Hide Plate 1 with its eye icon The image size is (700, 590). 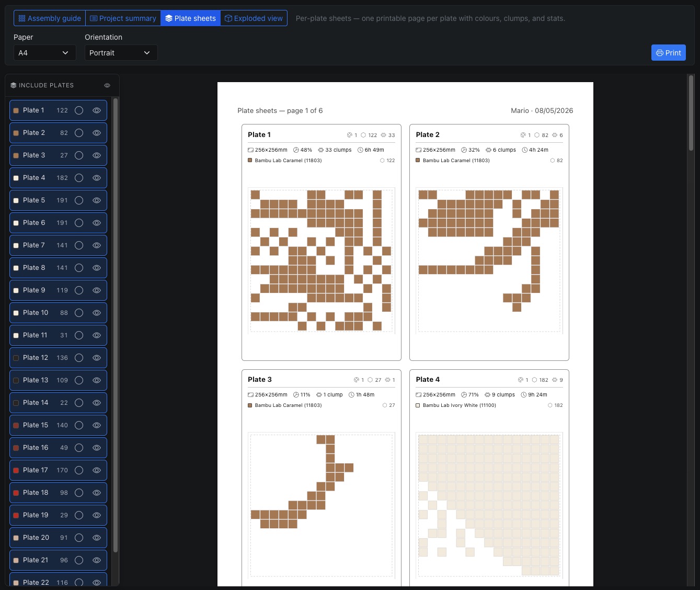click(97, 110)
